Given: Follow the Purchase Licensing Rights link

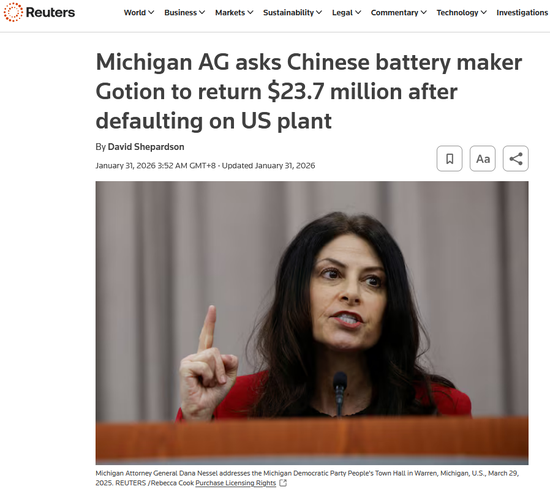Looking at the screenshot, I should coord(235,483).
